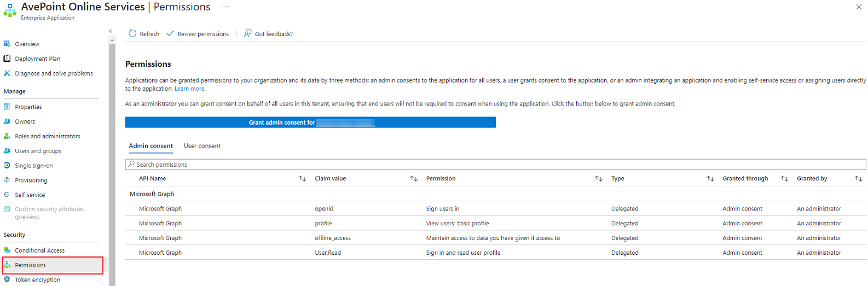Screen dimensions: 868x286
Task: Switch to the User consent tab
Action: coord(202,146)
